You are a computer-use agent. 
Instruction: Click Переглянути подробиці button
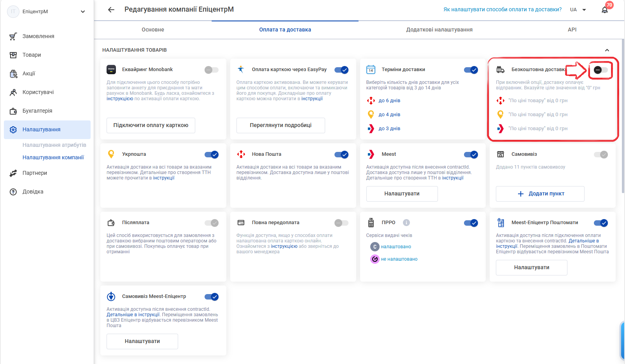pyautogui.click(x=281, y=125)
